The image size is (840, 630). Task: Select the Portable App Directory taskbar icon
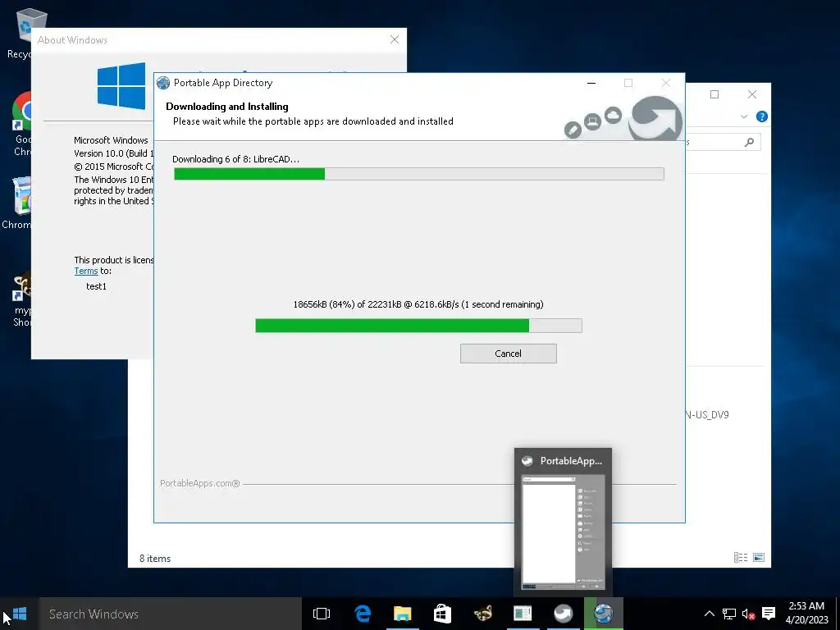(604, 614)
